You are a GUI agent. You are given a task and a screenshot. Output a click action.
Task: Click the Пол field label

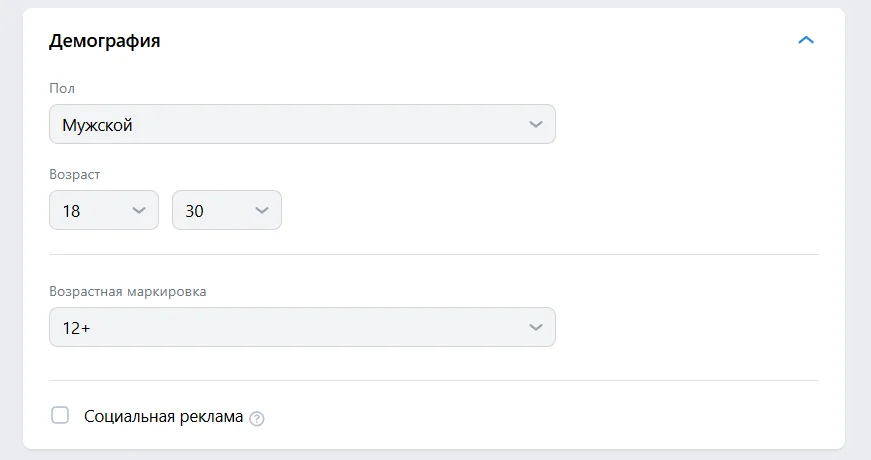coord(62,89)
